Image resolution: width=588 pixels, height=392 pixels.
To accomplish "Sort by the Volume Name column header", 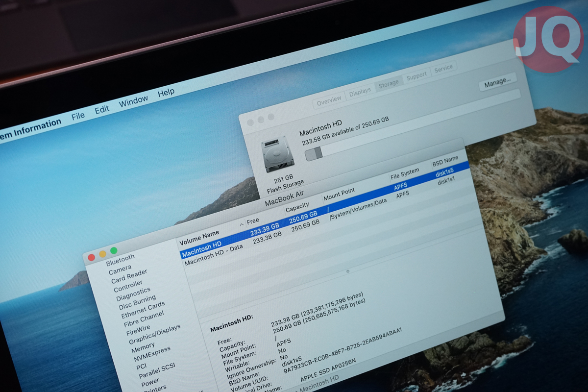I will coord(199,237).
